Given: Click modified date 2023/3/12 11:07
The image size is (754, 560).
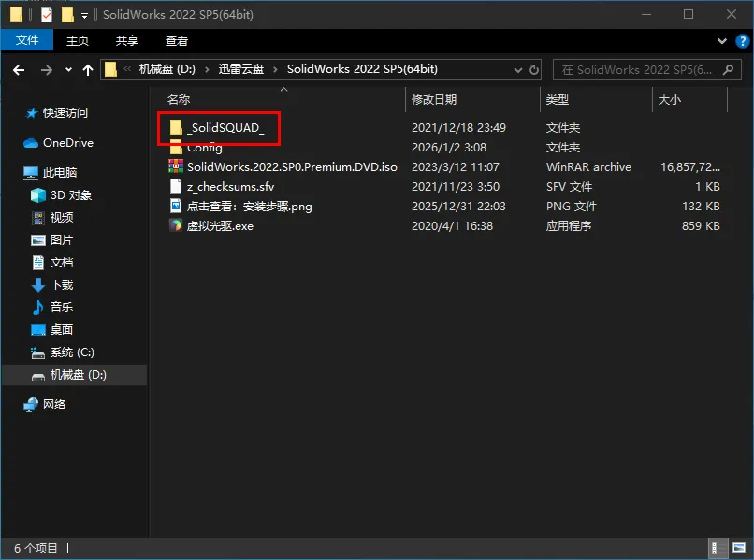Looking at the screenshot, I should tap(455, 167).
